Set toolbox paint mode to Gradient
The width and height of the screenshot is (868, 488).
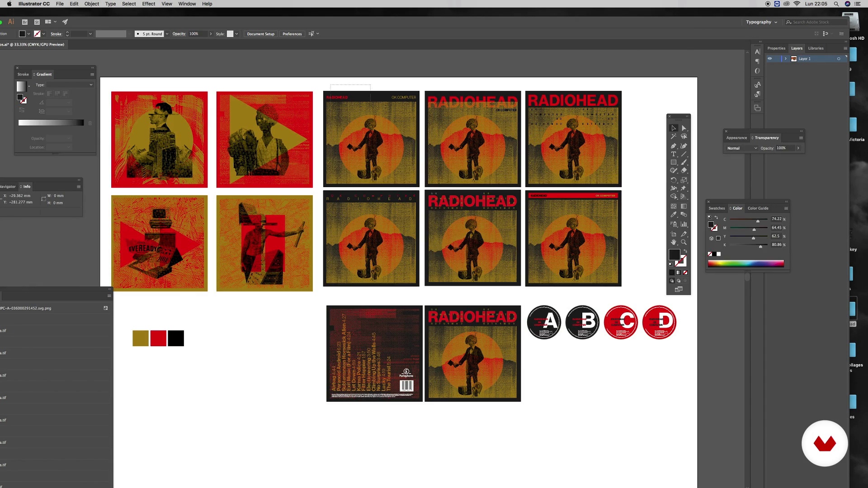pos(678,272)
